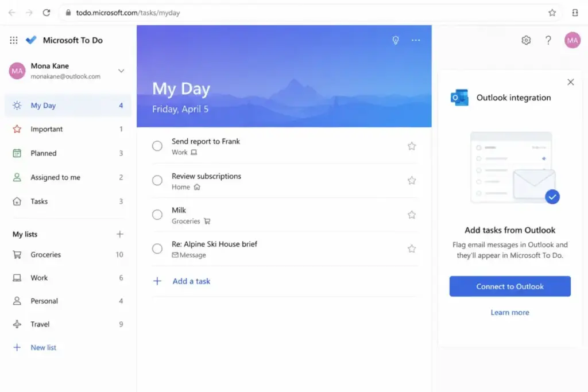Screen dimensions: 588x392
Task: Click the Home label under Review subscriptions
Action: tap(181, 187)
